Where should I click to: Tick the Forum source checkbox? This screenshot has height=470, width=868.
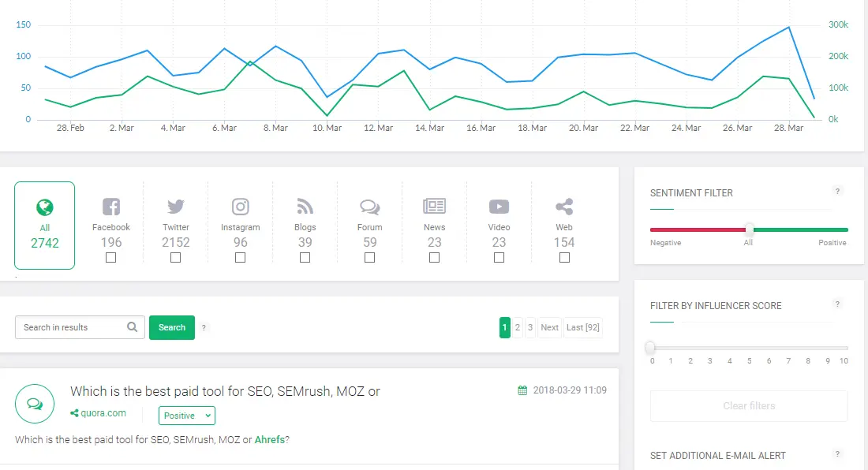370,258
